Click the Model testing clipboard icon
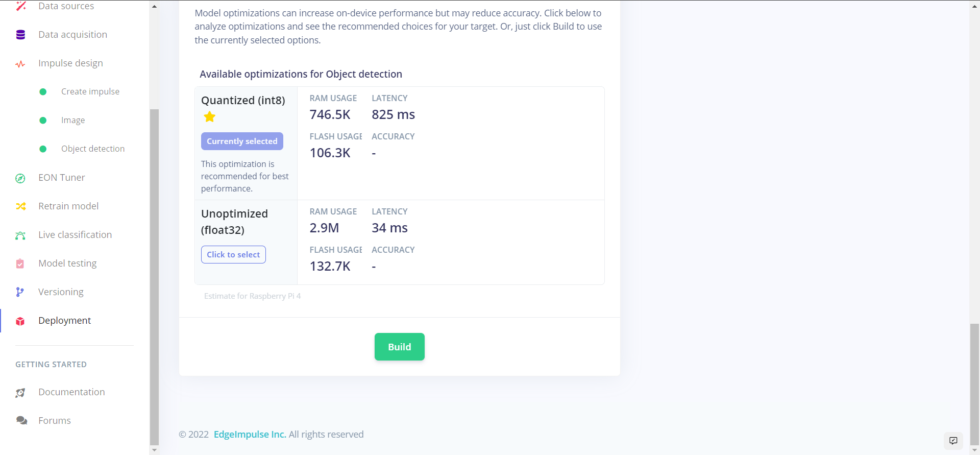Viewport: 980px width, 455px height. [x=20, y=264]
